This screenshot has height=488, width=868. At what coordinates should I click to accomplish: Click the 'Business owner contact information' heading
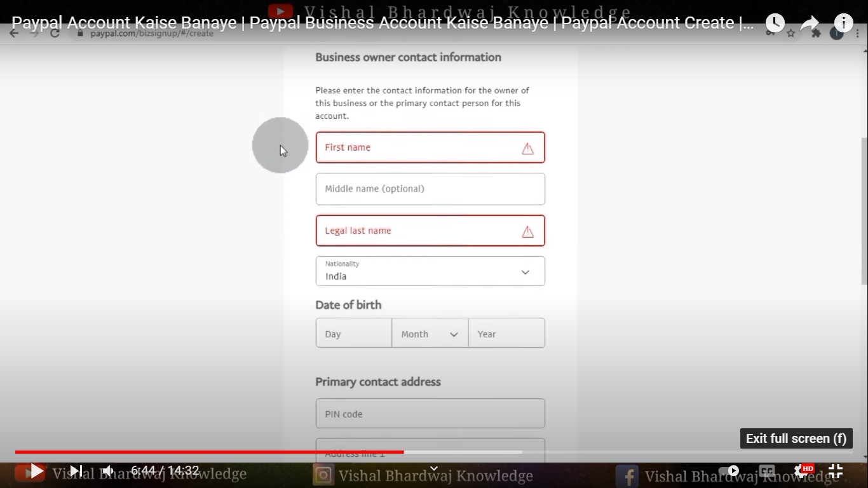coord(408,57)
